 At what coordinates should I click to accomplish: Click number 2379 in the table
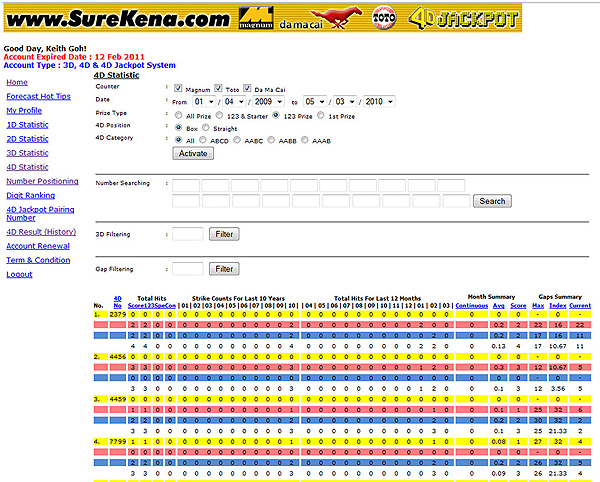point(117,314)
